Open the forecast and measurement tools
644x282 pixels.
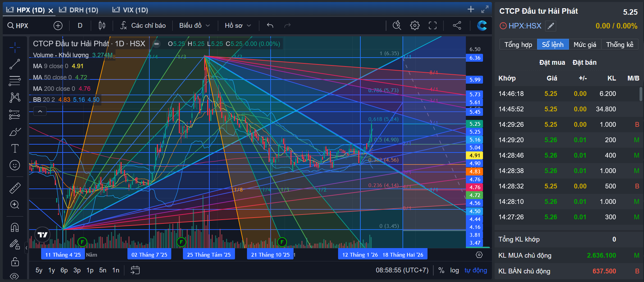click(15, 114)
